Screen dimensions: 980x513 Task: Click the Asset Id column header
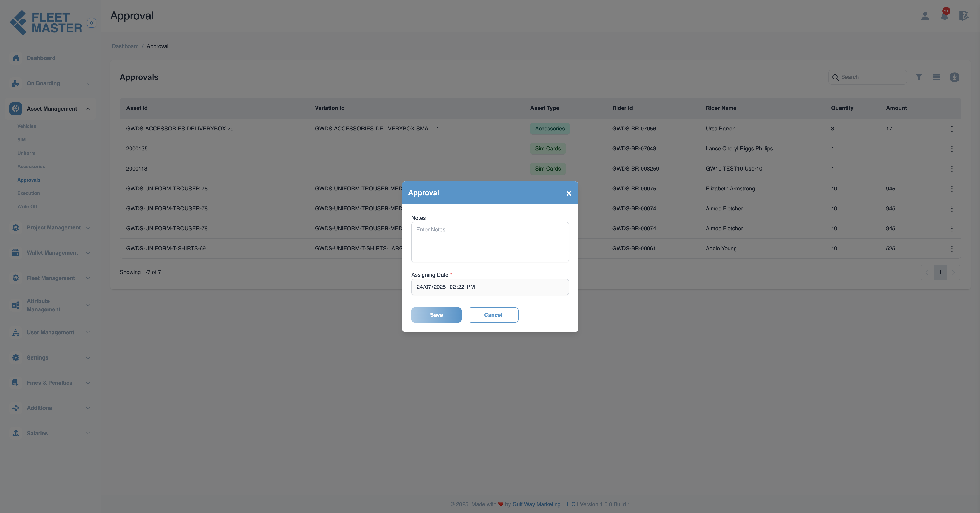pos(137,108)
